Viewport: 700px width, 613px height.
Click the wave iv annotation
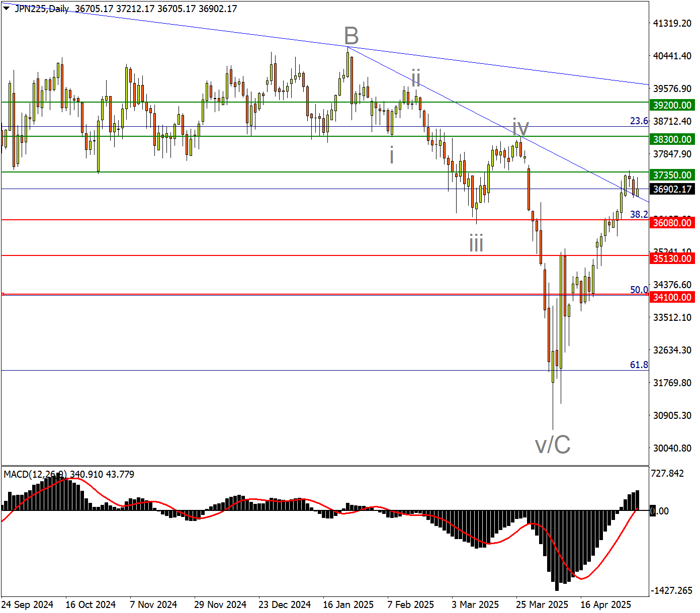[x=520, y=126]
